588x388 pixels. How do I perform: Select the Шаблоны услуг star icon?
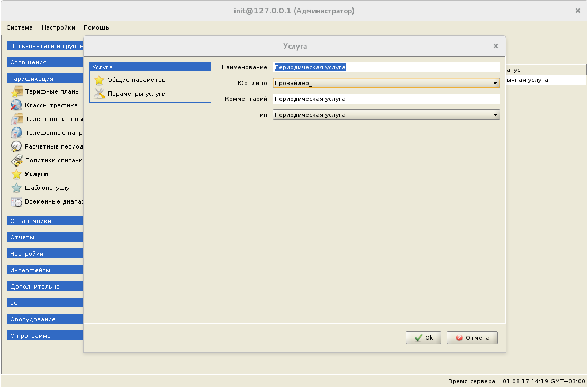point(16,188)
